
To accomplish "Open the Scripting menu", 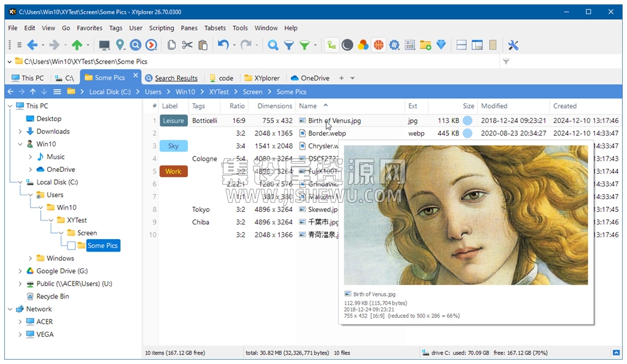I will click(x=161, y=28).
